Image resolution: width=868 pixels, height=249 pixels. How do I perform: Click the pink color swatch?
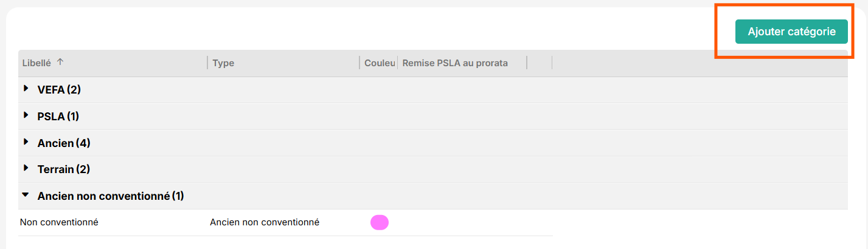click(380, 223)
